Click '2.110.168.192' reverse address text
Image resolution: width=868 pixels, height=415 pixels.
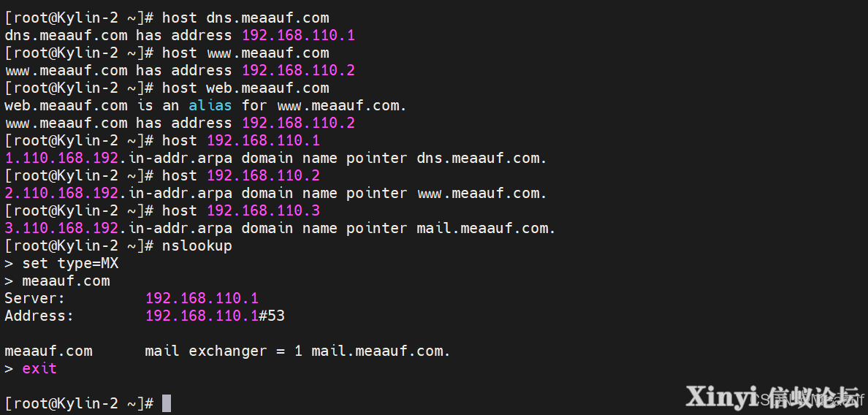(x=61, y=193)
